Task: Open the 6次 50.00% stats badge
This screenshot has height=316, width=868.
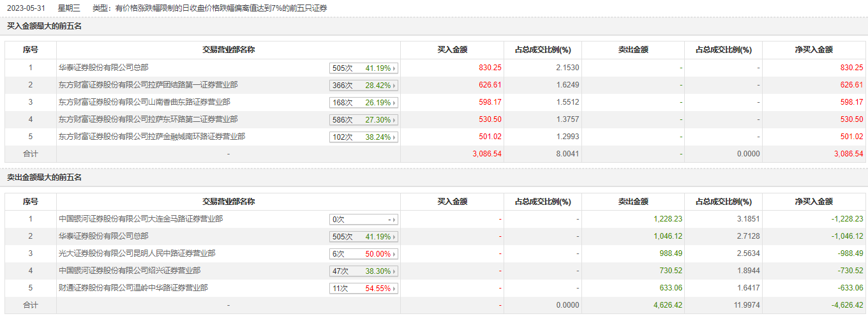Action: [364, 254]
